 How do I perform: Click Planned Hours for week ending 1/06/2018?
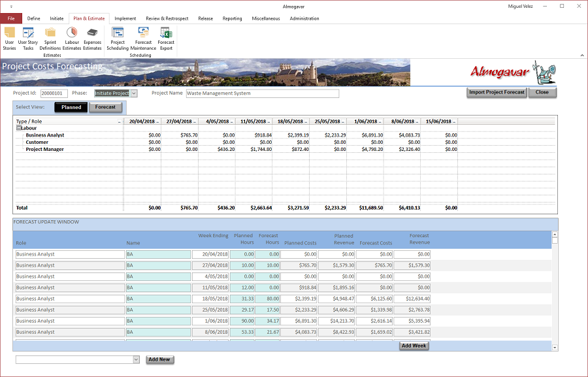point(242,321)
